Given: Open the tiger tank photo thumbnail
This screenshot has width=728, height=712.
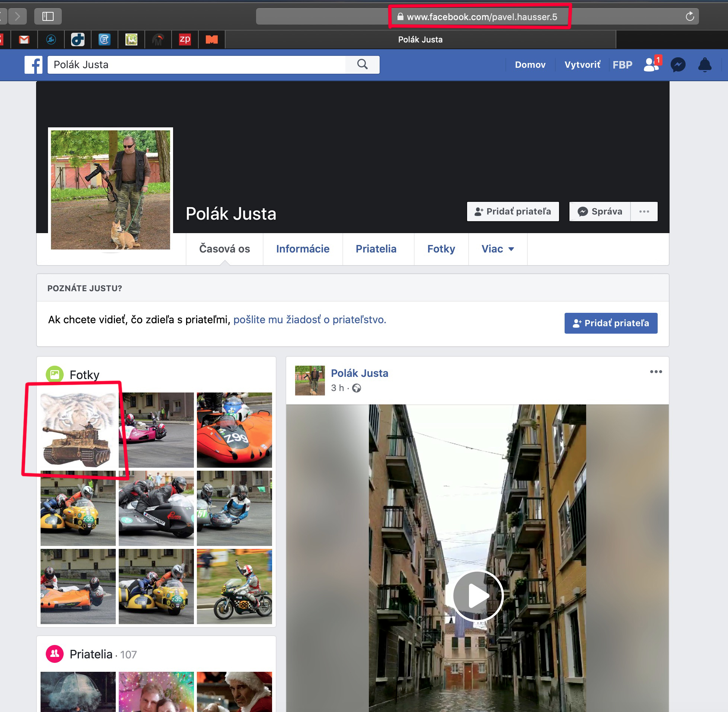Looking at the screenshot, I should pos(78,430).
